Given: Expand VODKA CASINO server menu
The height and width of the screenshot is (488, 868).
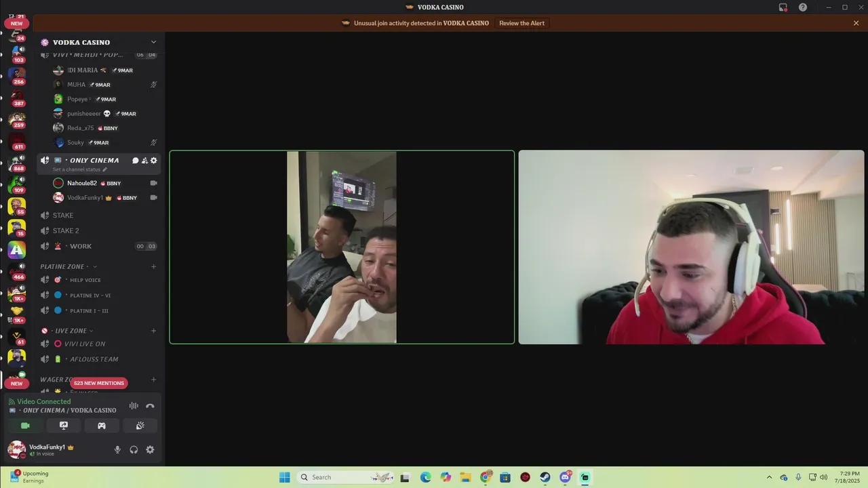Looking at the screenshot, I should tap(153, 42).
